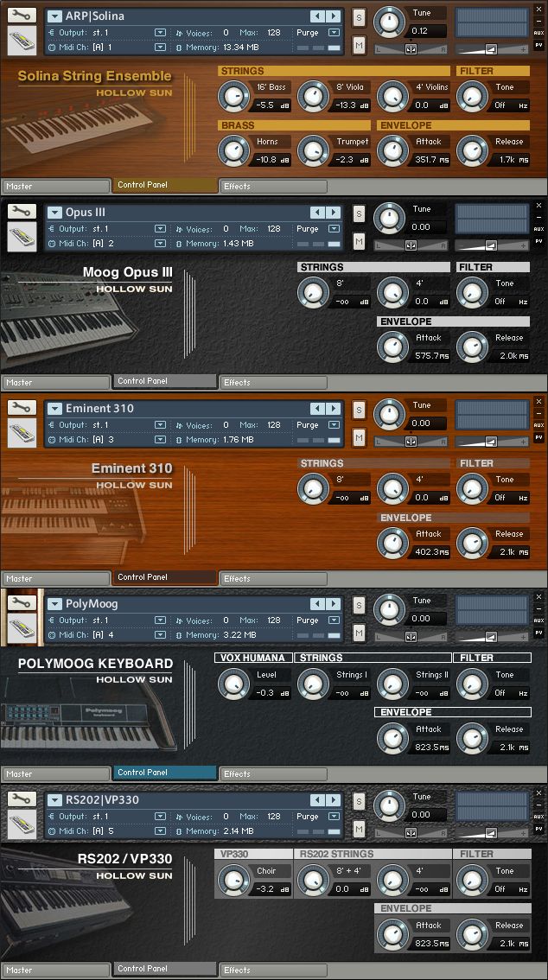Open wrench edit mode for Opus III
Viewport: 548px width, 980px height.
tap(22, 211)
